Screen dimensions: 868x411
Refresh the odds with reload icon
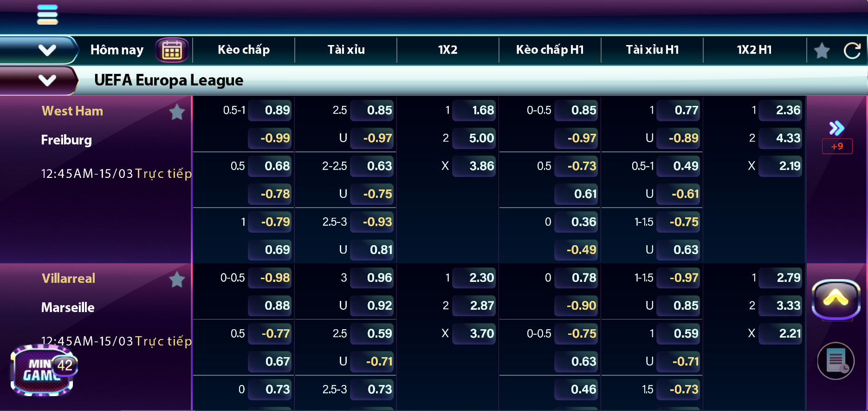852,50
